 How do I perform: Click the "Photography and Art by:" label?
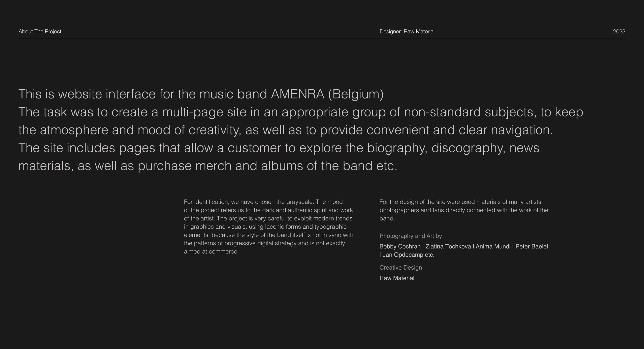click(x=412, y=236)
